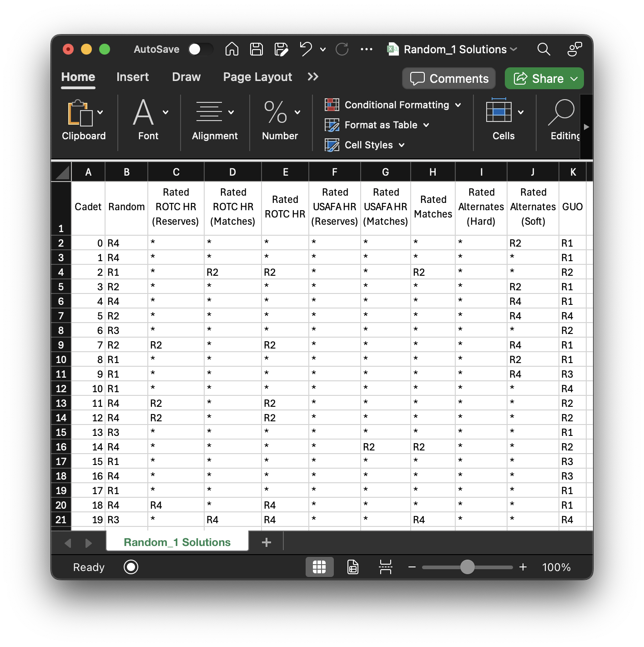The width and height of the screenshot is (644, 647).
Task: Select the Random_1 Solutions sheet tab
Action: pyautogui.click(x=177, y=542)
